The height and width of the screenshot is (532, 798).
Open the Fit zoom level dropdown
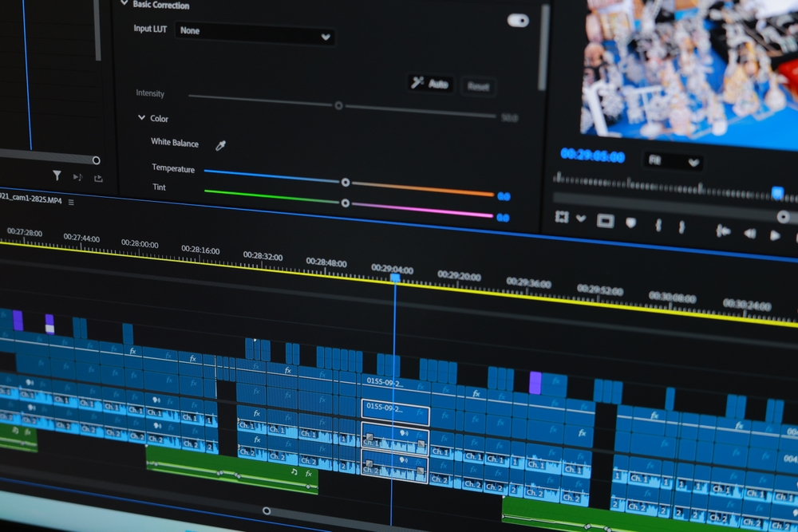[x=674, y=160]
